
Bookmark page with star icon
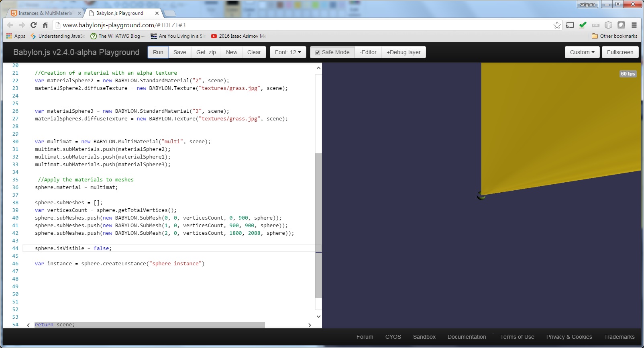557,25
